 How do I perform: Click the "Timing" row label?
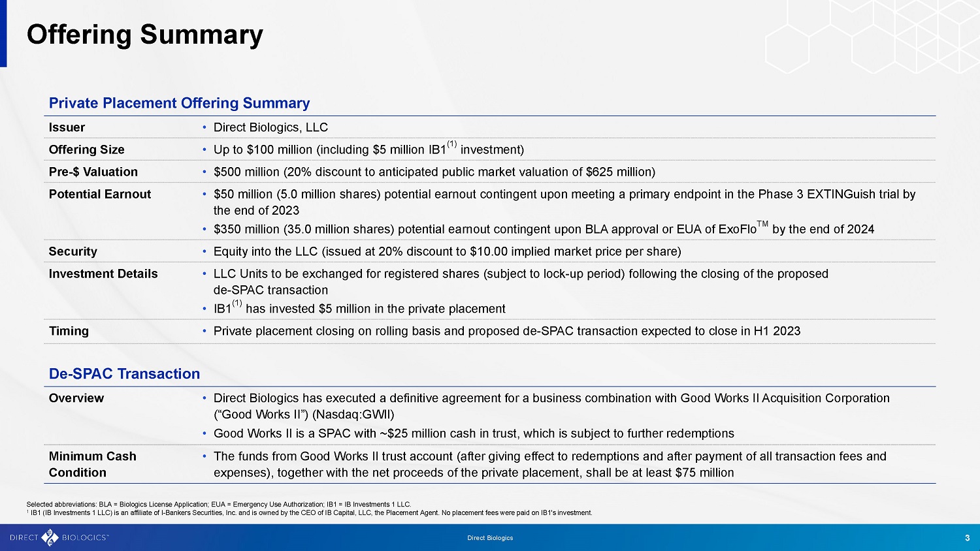tap(69, 331)
